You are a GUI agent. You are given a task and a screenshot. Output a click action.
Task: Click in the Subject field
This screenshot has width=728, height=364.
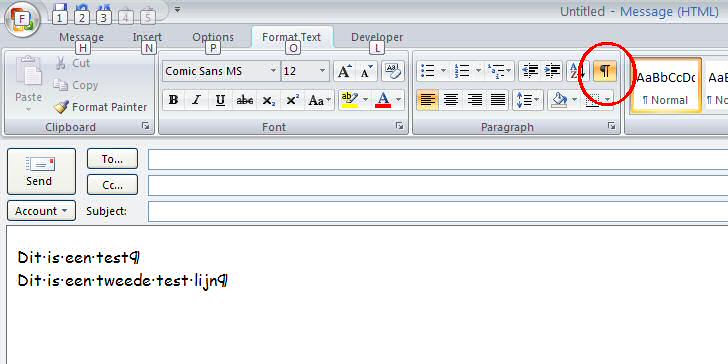tap(438, 211)
